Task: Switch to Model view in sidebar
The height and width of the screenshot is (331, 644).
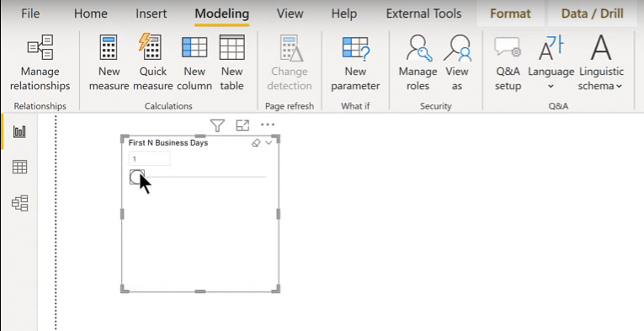Action: click(19, 203)
